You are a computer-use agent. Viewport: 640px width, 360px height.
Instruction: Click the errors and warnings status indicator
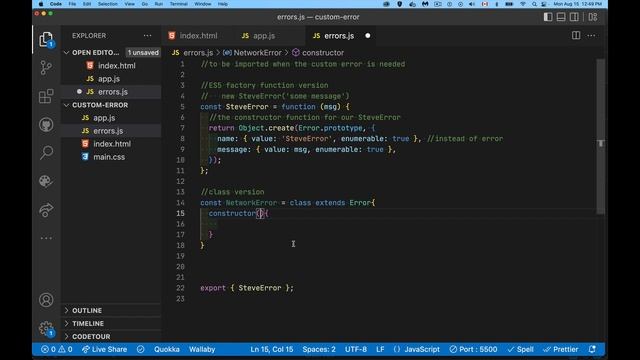coord(56,349)
